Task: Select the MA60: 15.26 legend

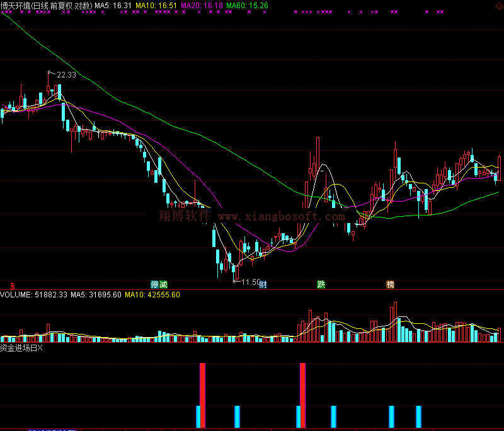Action: [x=247, y=6]
